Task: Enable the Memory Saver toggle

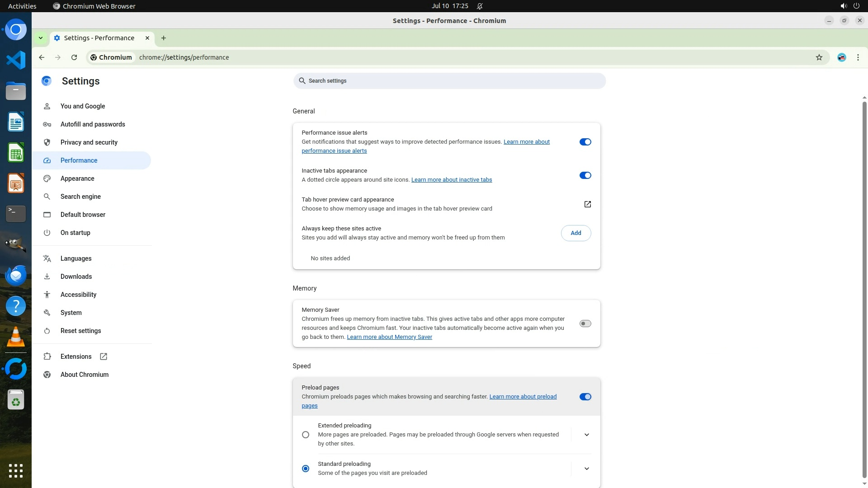Action: [x=585, y=324]
